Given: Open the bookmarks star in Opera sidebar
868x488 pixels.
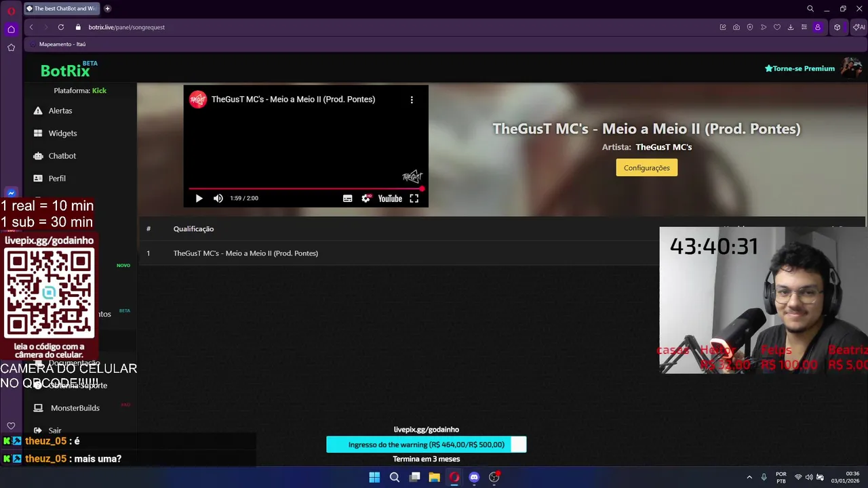Looking at the screenshot, I should click(11, 47).
